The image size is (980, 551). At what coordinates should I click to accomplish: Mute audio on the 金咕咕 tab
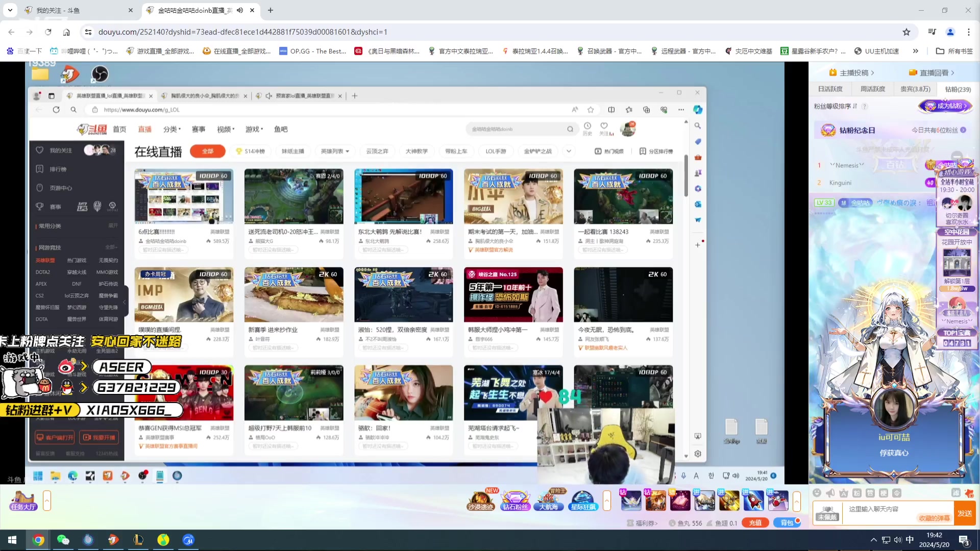[240, 10]
